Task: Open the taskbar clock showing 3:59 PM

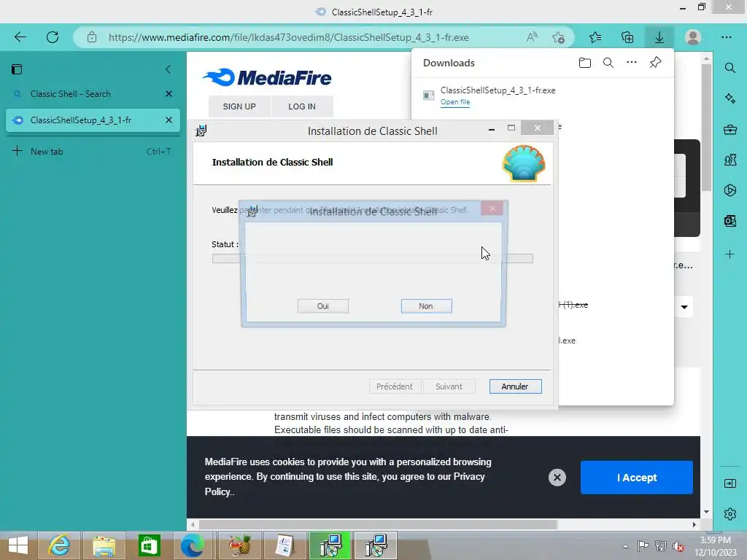Action: coord(716,546)
